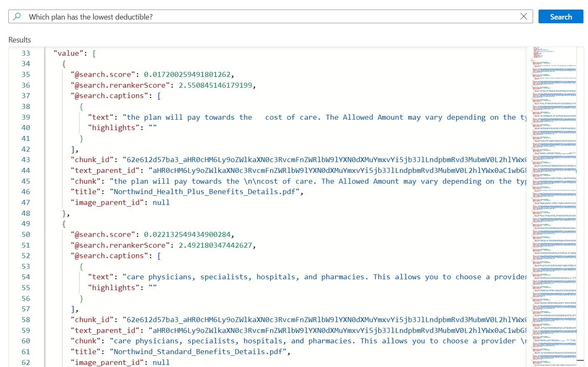Place cursor on reranker score 2.550845146179199

pos(215,85)
